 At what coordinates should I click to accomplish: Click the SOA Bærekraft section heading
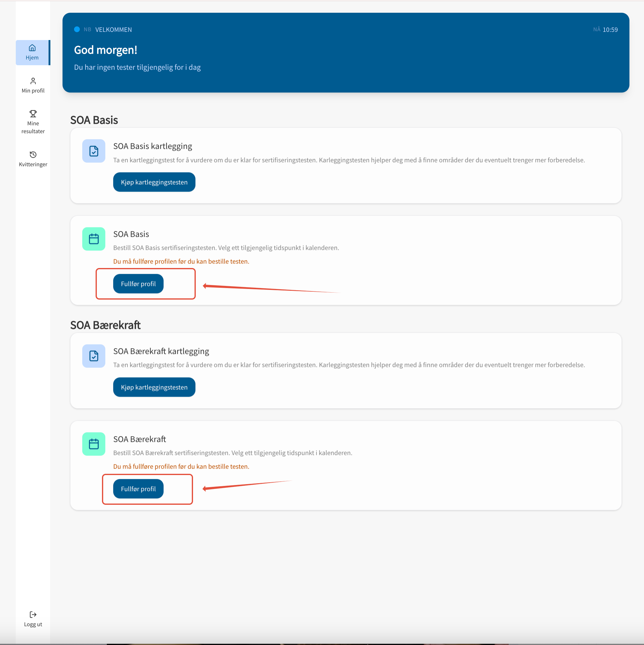(x=105, y=325)
